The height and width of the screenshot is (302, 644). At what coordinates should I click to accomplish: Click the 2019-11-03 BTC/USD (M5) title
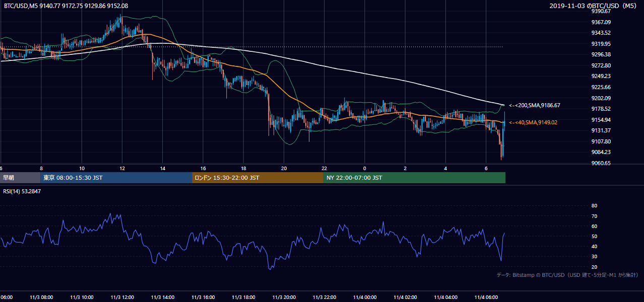594,6
